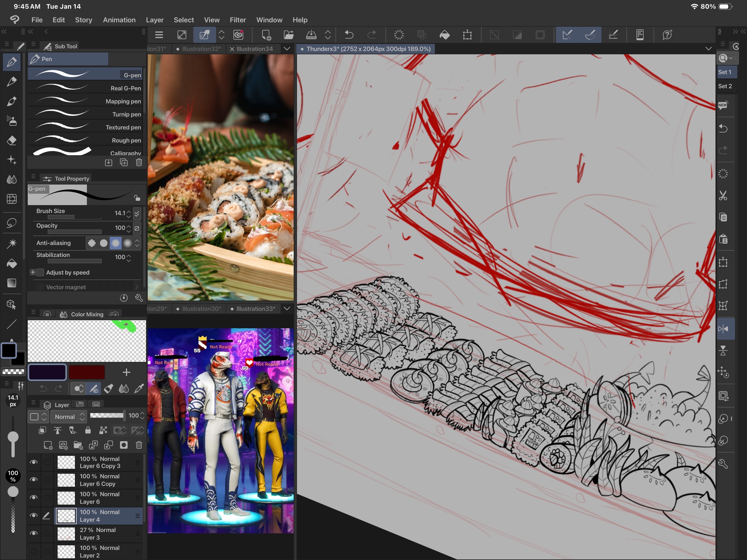Switch to the Illustration34 tab
747x560 pixels.
[x=254, y=49]
